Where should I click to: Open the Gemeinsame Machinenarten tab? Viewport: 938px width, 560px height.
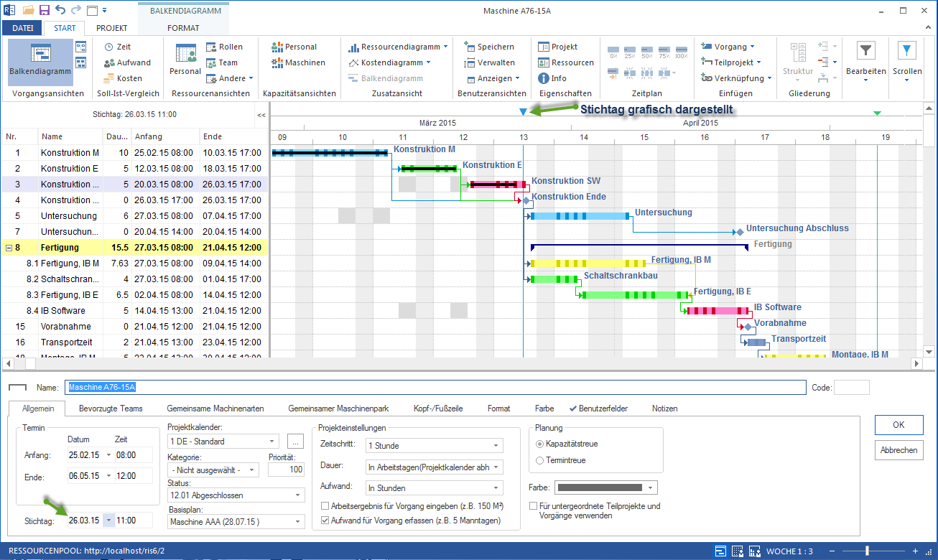215,409
